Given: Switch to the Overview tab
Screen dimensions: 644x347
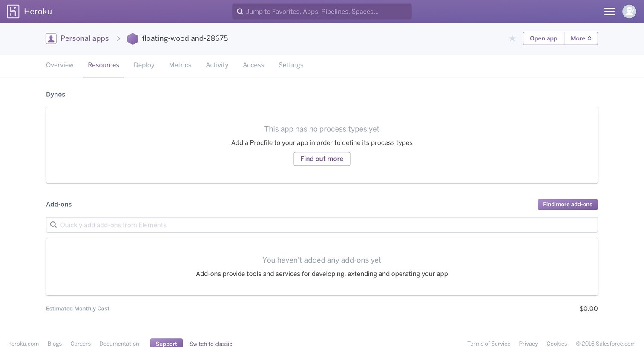Looking at the screenshot, I should 60,65.
